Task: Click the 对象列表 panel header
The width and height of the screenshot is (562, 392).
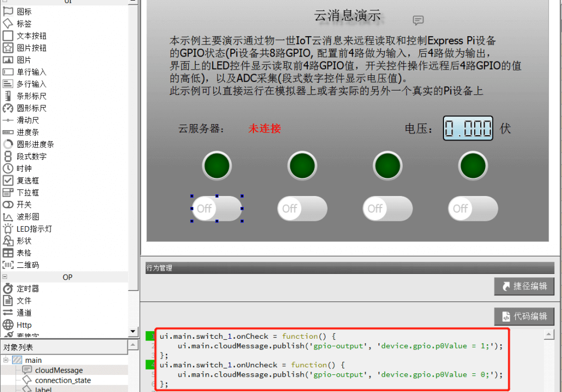Action: 64,347
